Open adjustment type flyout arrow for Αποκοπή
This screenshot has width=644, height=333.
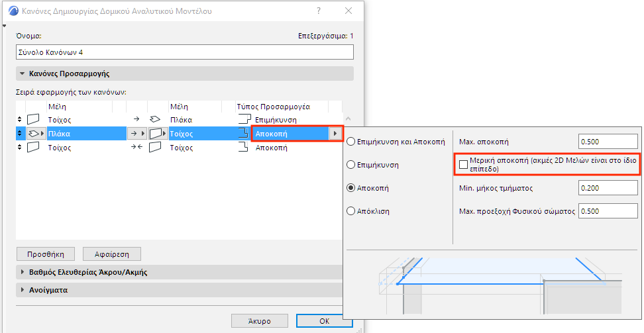point(335,134)
